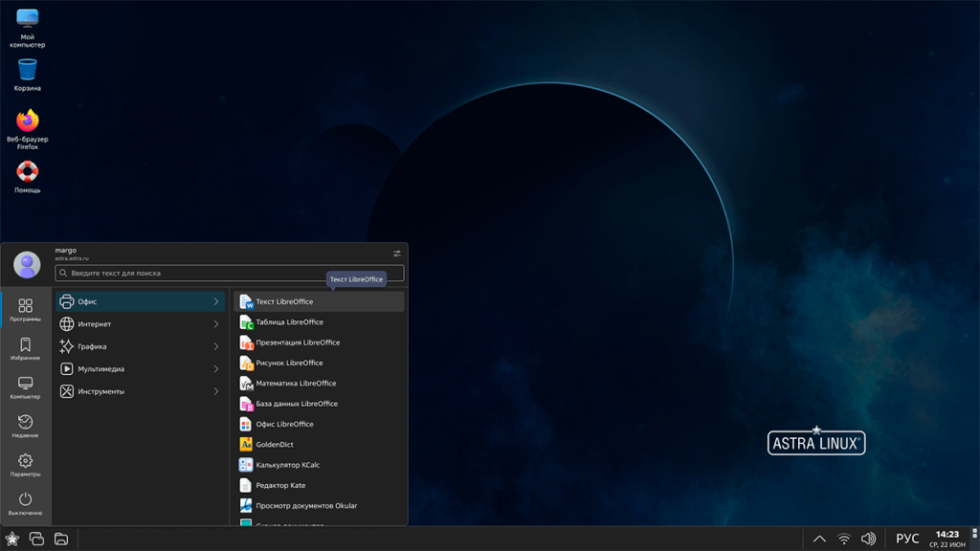980x551 pixels.
Task: Expand the Интернет category chevron
Action: [216, 324]
